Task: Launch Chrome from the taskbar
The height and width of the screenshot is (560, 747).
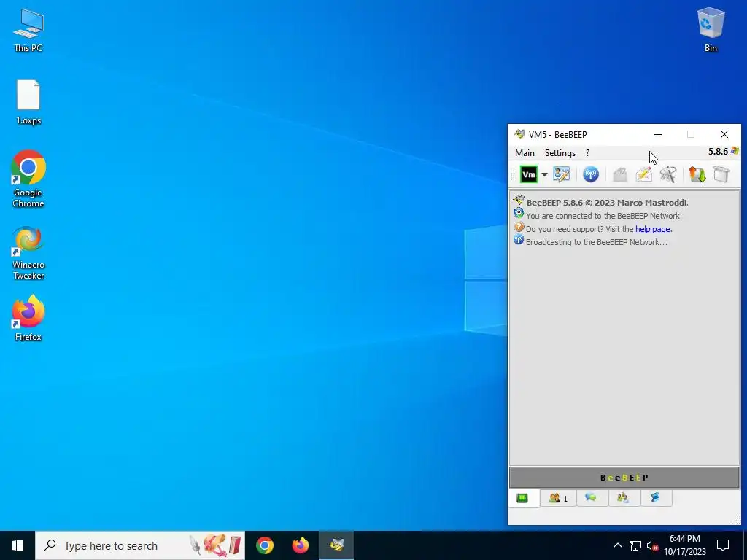Action: coord(264,545)
